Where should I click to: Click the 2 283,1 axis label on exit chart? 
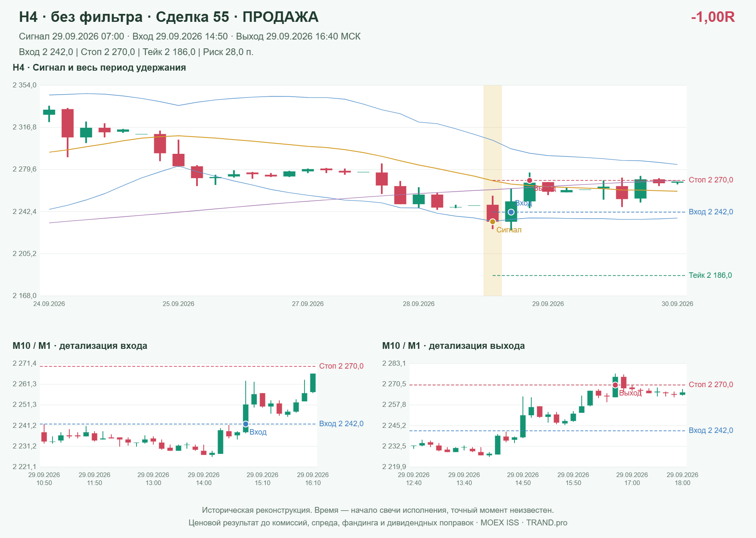[394, 364]
